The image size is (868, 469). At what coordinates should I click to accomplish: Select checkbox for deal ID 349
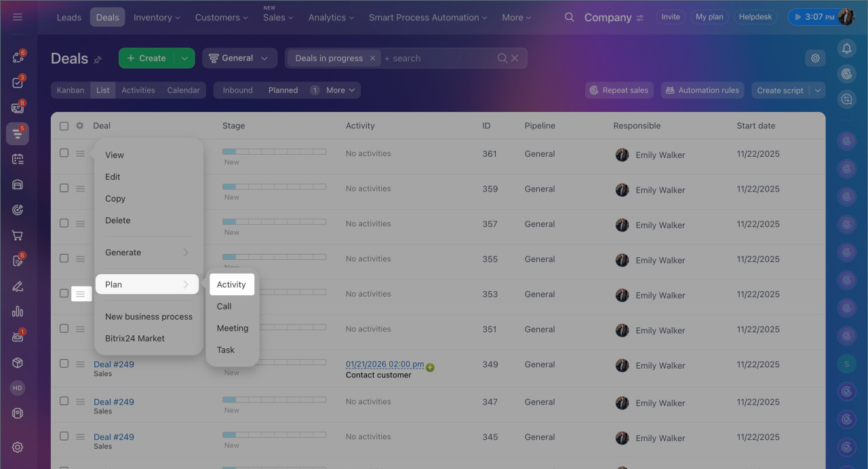pyautogui.click(x=64, y=364)
